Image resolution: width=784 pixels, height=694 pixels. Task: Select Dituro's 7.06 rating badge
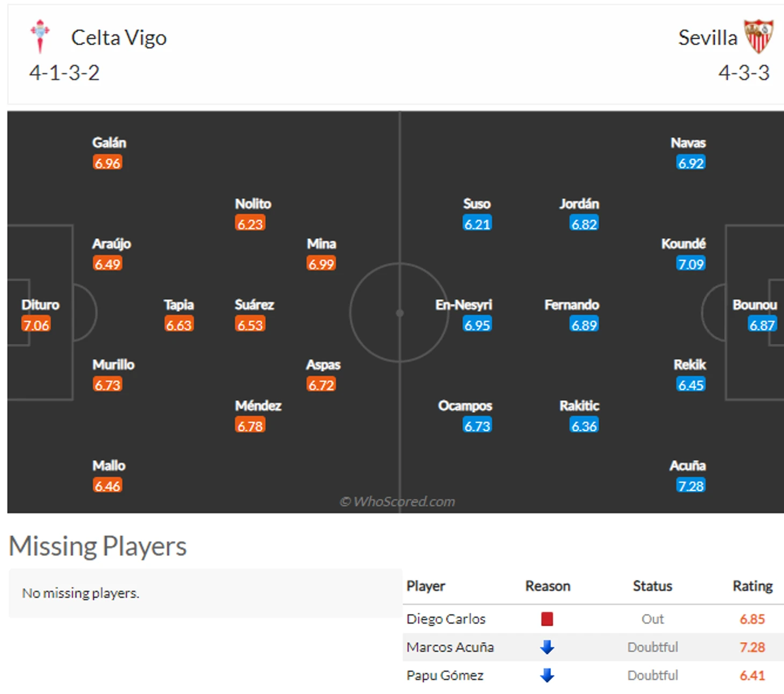[x=36, y=324]
